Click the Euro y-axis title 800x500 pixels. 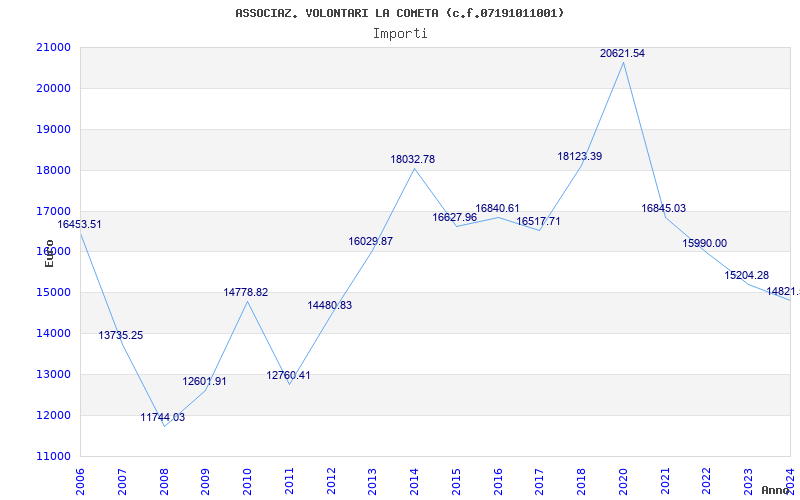[x=49, y=254]
